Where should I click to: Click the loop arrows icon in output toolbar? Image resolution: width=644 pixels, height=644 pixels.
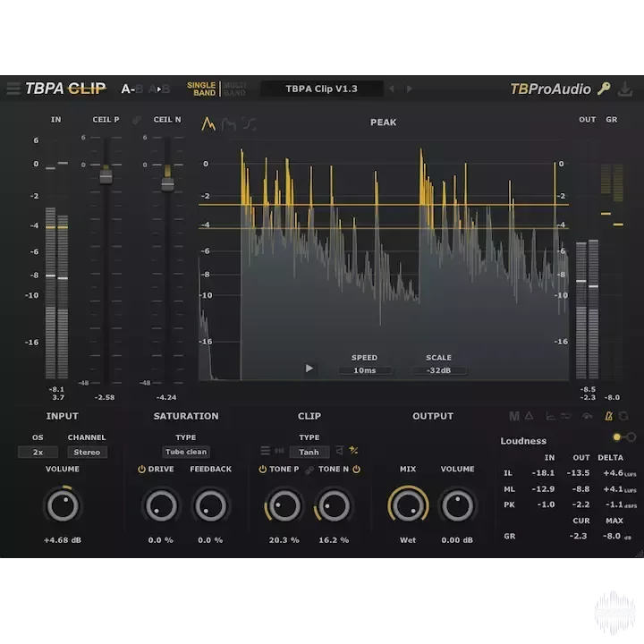[x=566, y=416]
